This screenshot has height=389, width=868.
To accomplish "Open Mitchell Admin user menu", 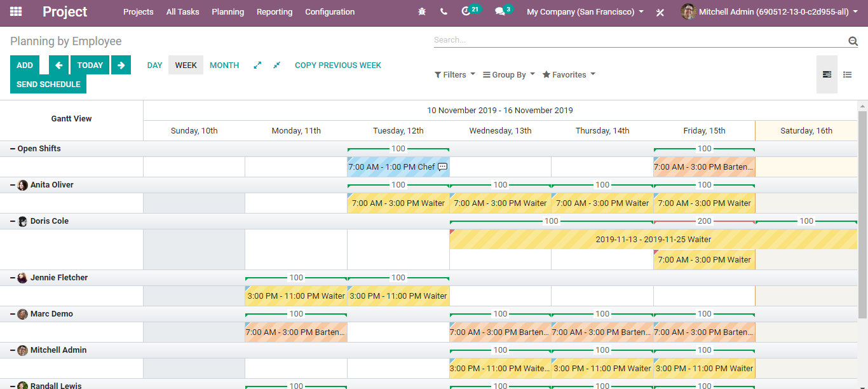I will coord(769,11).
